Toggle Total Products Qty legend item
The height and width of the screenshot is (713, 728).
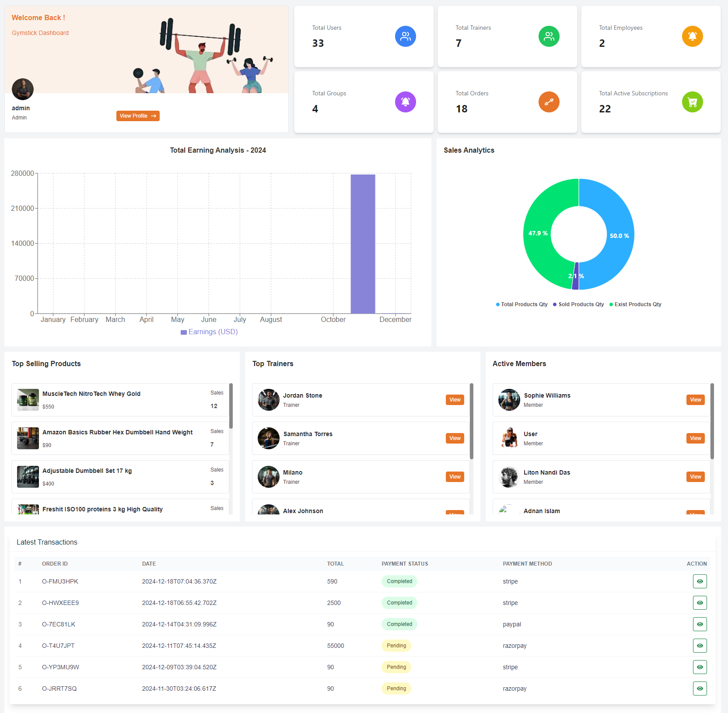click(521, 304)
